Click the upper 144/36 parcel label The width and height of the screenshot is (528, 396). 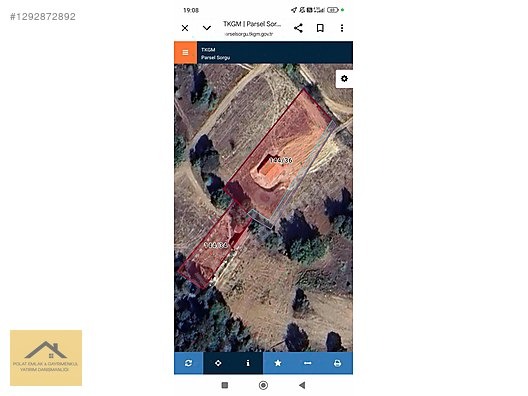click(x=281, y=160)
